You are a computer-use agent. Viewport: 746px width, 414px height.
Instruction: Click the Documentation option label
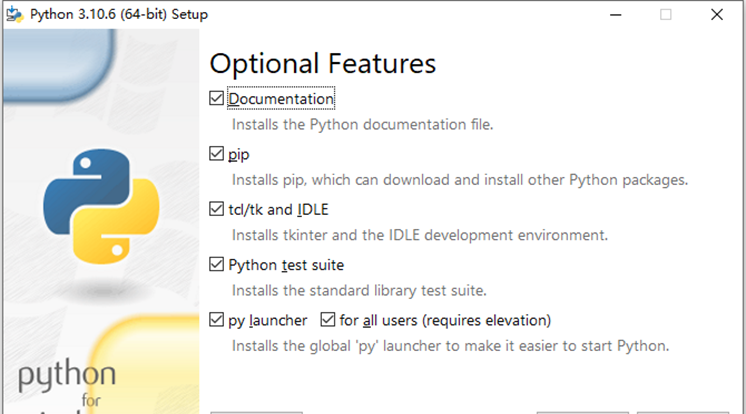[x=281, y=99]
